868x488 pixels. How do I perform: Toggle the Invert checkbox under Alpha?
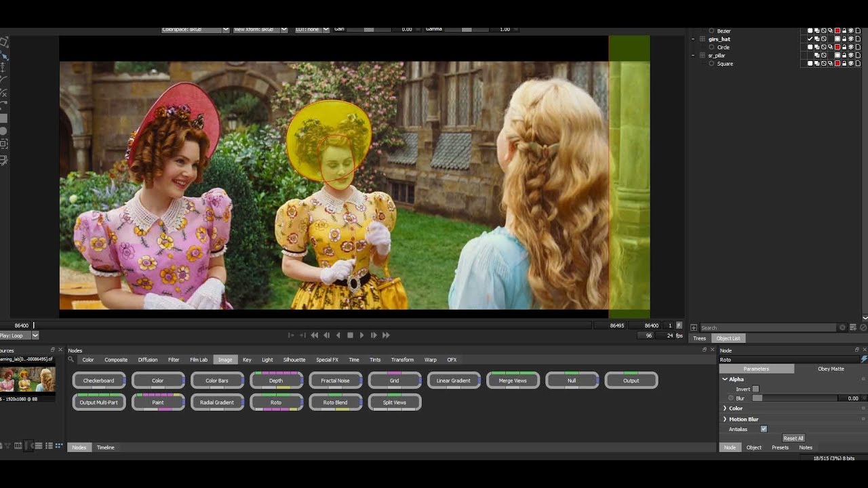(755, 389)
